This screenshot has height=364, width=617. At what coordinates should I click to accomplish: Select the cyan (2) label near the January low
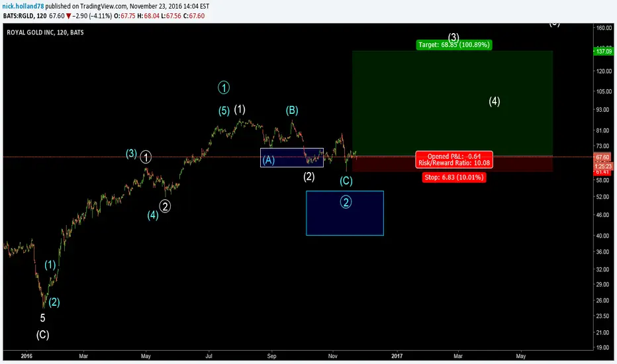coord(54,302)
